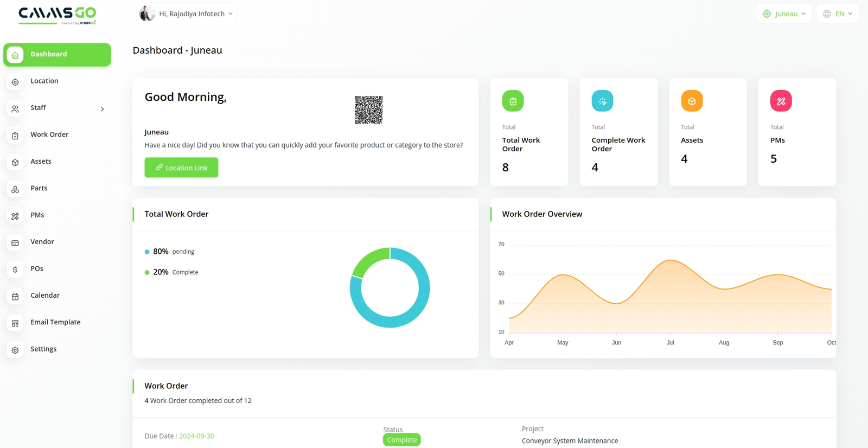Click the orange Total Assets icon

point(692,101)
